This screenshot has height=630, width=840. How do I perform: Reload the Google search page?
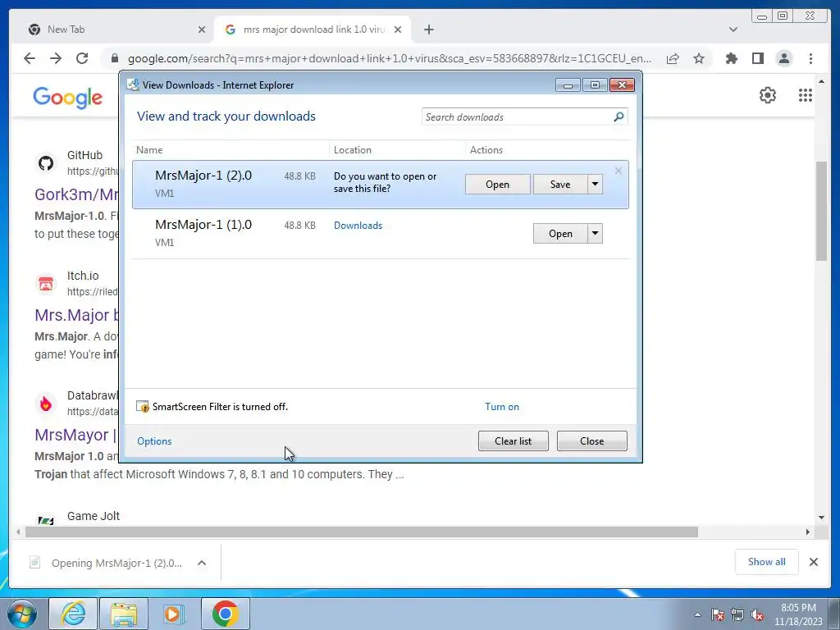(x=82, y=58)
